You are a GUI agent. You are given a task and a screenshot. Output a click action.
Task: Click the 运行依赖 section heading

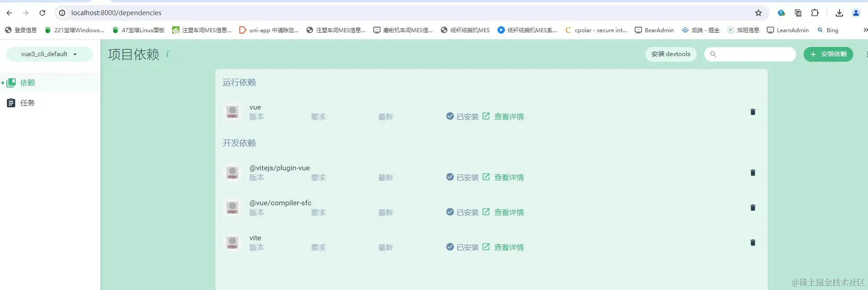coord(239,82)
